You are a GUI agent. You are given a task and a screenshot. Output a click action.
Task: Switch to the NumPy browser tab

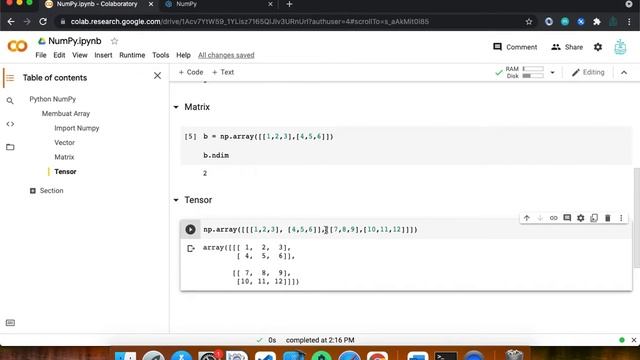pos(218,5)
